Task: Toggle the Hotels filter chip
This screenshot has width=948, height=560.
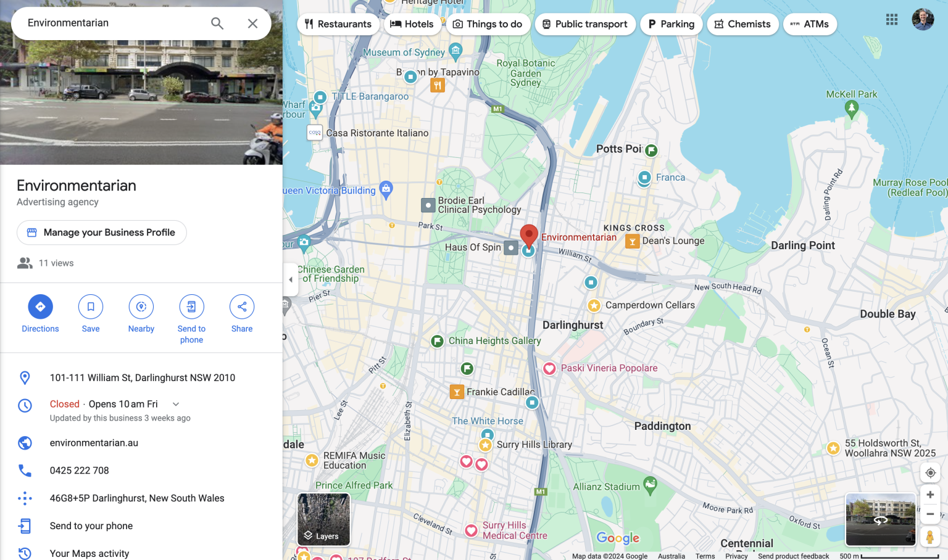Action: point(412,24)
